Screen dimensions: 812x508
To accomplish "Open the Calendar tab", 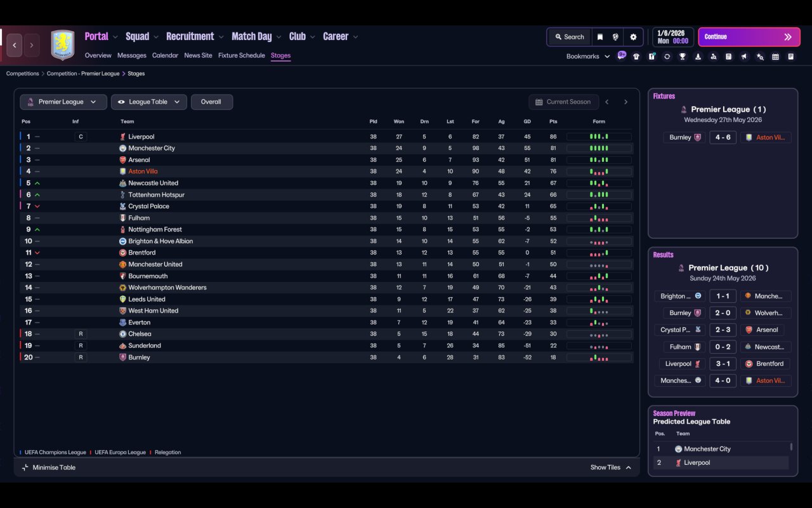I will (165, 55).
